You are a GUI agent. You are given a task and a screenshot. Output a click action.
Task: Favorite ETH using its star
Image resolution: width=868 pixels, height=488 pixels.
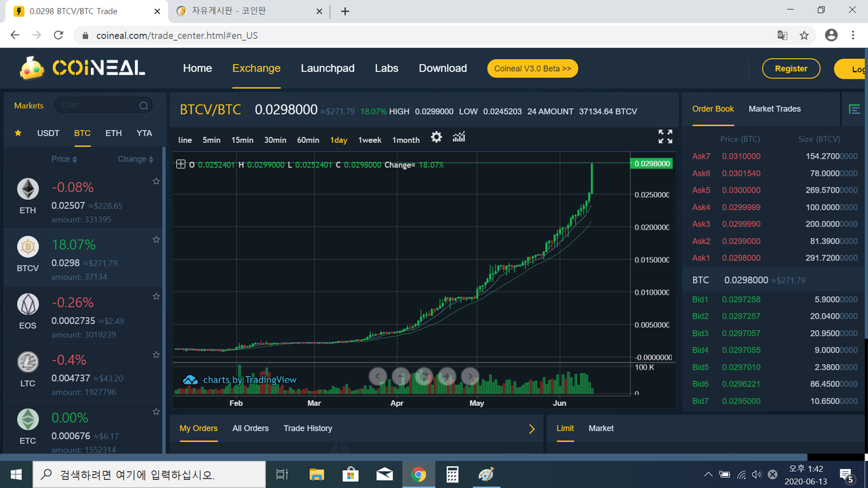(x=156, y=182)
